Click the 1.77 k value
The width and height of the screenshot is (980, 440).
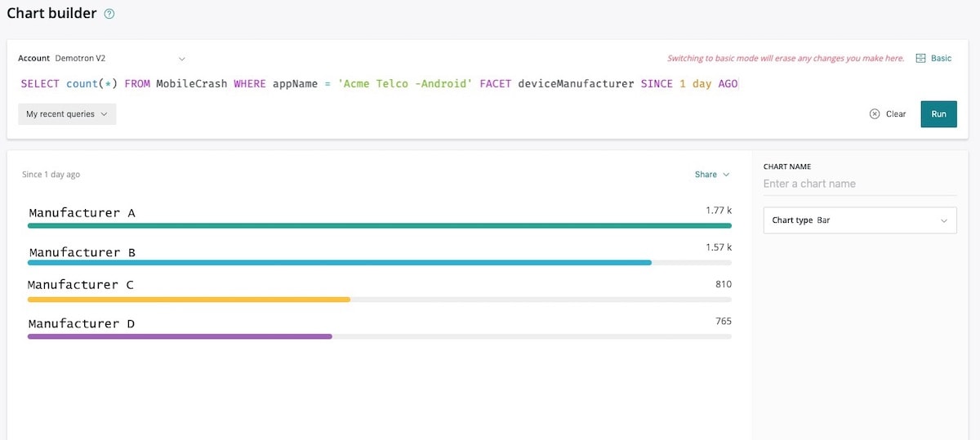tap(719, 211)
